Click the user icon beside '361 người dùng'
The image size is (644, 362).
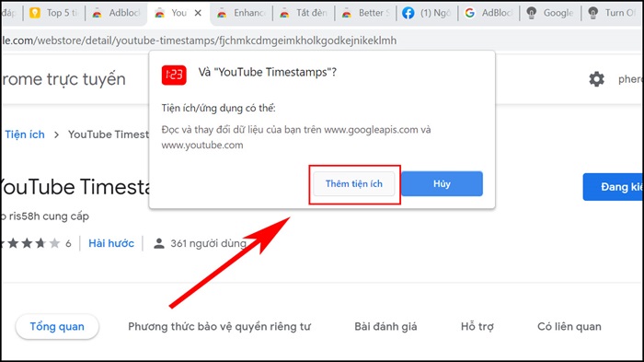pos(159,243)
